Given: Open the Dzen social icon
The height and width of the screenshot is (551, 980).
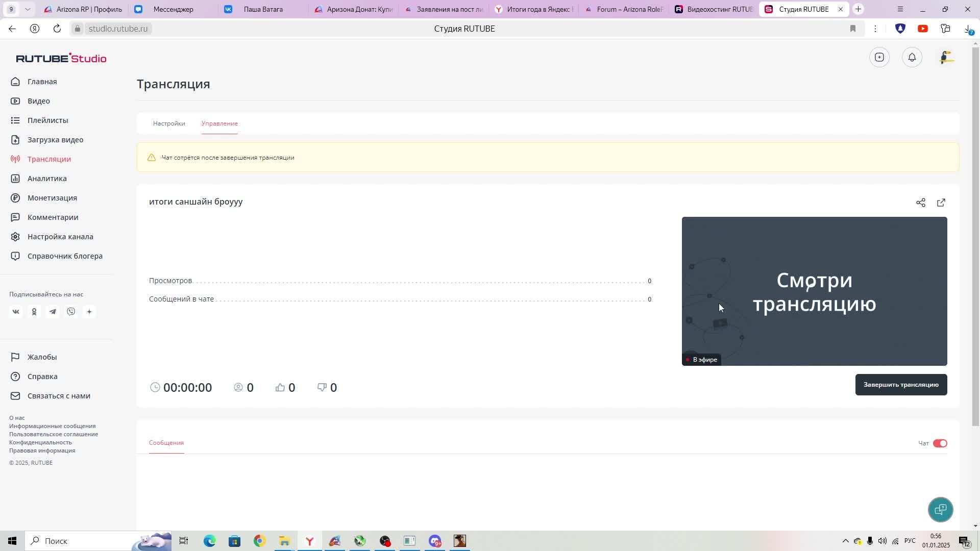Looking at the screenshot, I should point(89,312).
